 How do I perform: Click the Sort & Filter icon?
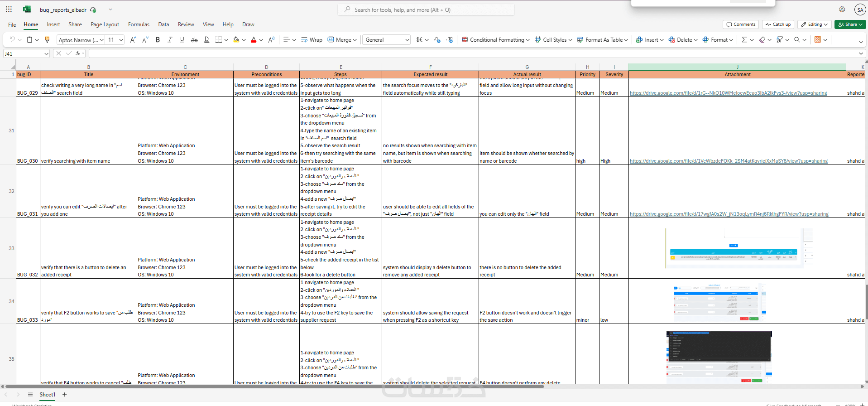point(779,40)
